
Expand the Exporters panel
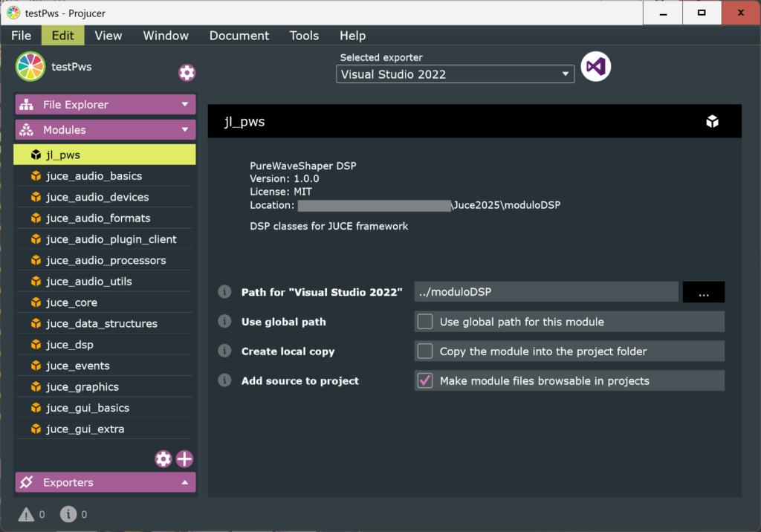(104, 482)
